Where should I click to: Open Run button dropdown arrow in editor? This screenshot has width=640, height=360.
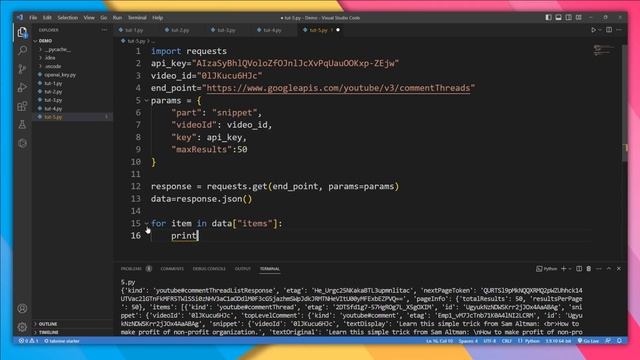tap(599, 30)
